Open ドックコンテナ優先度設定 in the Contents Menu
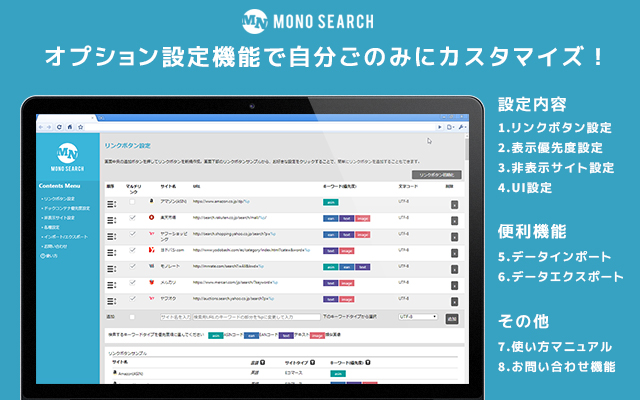This screenshot has height=400, width=640. [65, 208]
